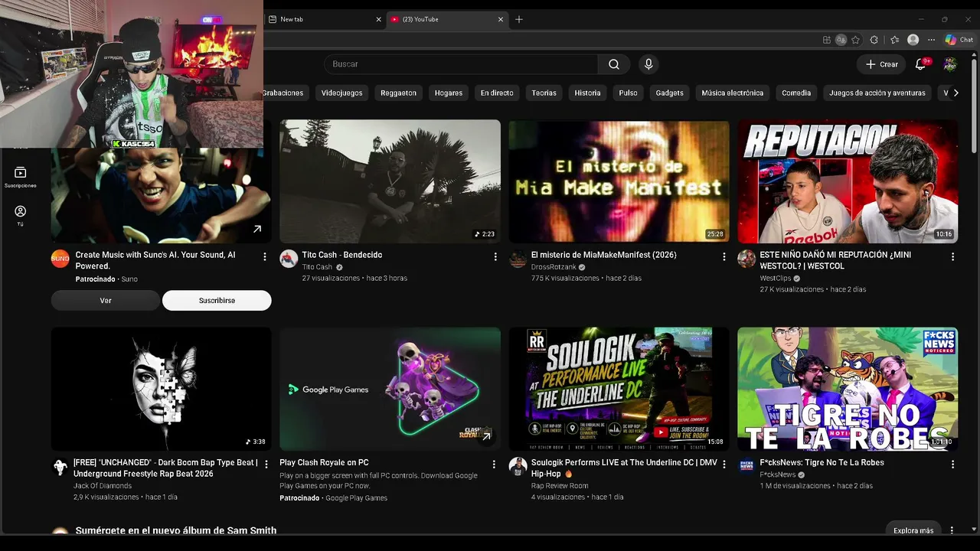The width and height of the screenshot is (980, 551).
Task: Open Jack Of Diamonds channel avatar
Action: pos(60,467)
